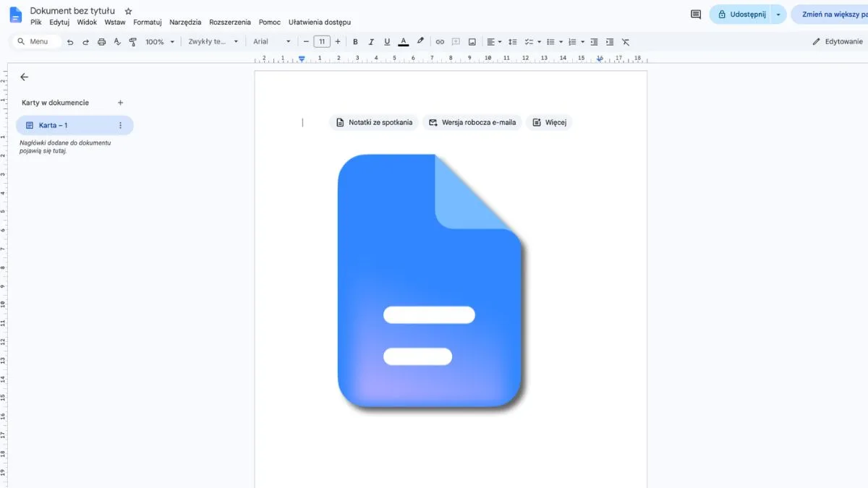The height and width of the screenshot is (488, 868).
Task: Click the clear formatting icon
Action: 626,42
